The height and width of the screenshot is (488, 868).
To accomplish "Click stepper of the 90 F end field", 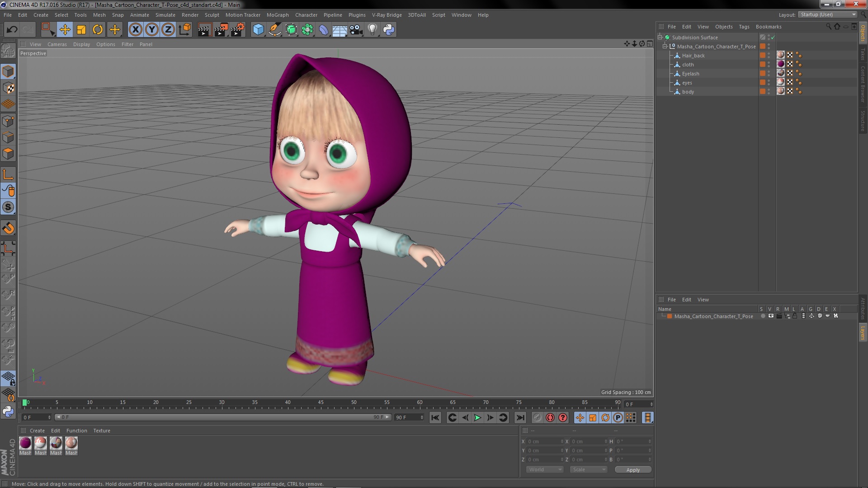I will [421, 418].
